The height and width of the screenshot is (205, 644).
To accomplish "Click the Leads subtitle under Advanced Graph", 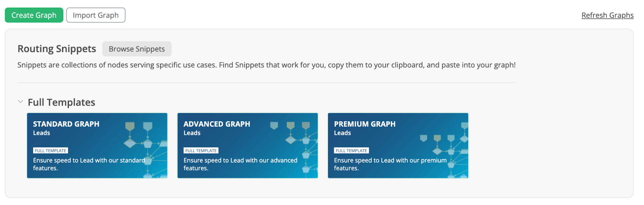I will (x=192, y=133).
